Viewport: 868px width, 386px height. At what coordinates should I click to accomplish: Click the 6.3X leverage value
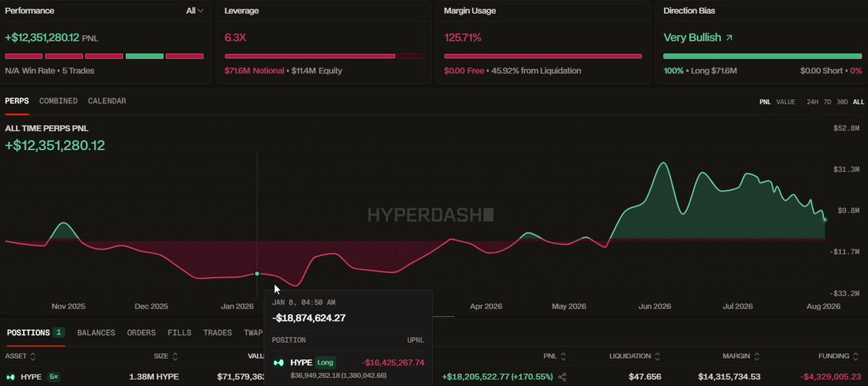click(x=235, y=38)
